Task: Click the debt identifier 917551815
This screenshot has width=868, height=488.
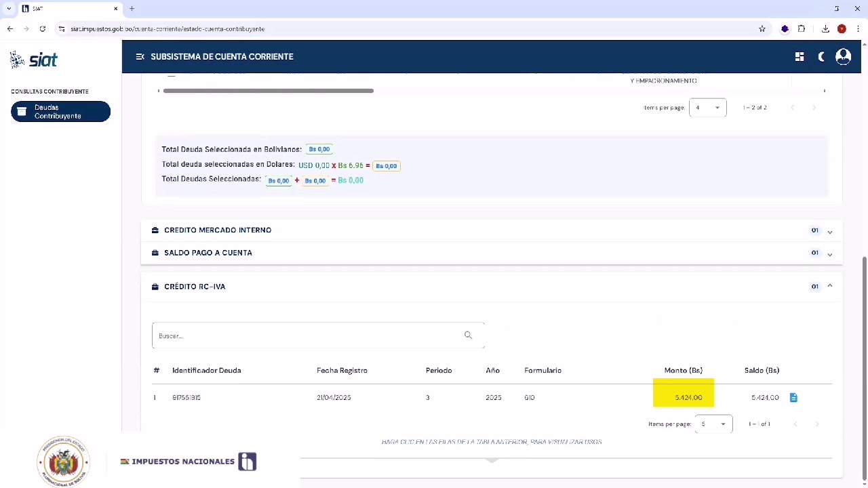Action: [186, 398]
